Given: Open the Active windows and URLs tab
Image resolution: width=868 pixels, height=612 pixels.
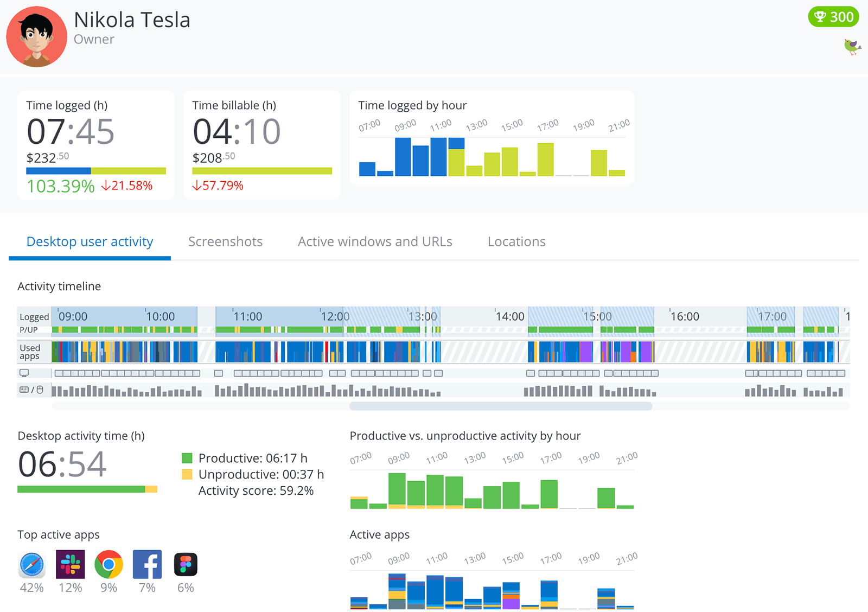Looking at the screenshot, I should tap(374, 241).
